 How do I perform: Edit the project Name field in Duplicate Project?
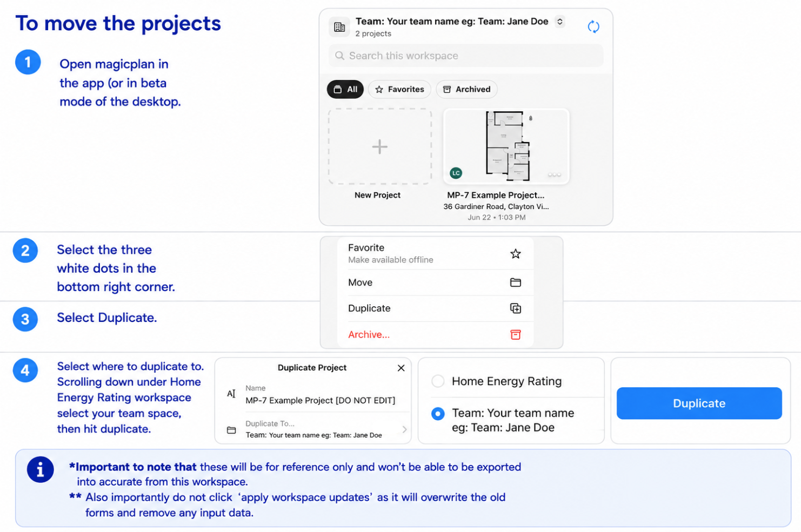coord(320,395)
